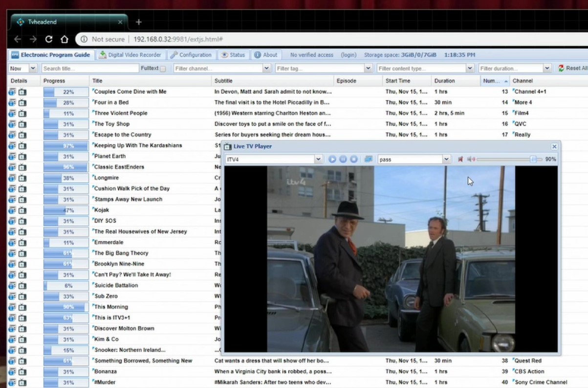
Task: Open the Filter channel dropdown
Action: (266, 68)
